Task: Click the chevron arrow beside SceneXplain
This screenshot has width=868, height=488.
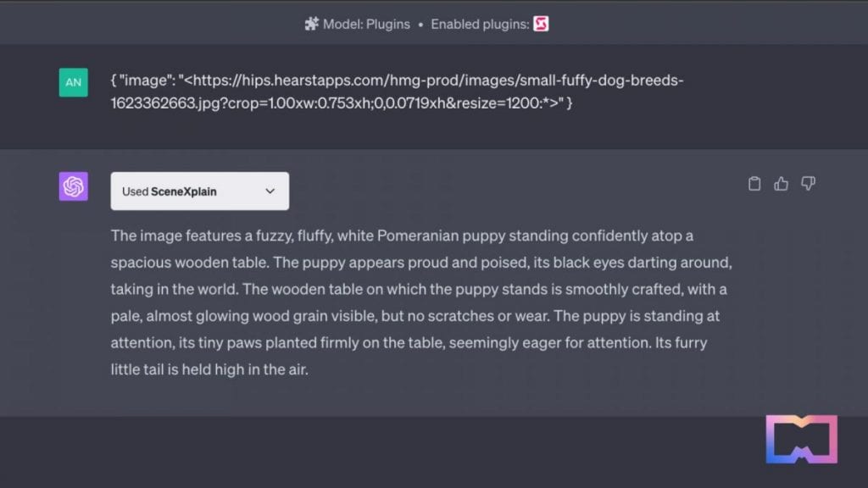Action: (270, 191)
